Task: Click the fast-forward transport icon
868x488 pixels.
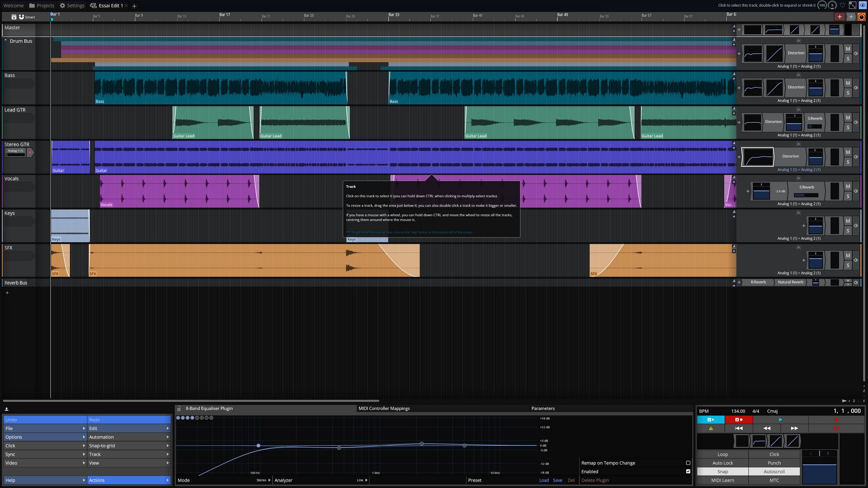Action: [795, 428]
